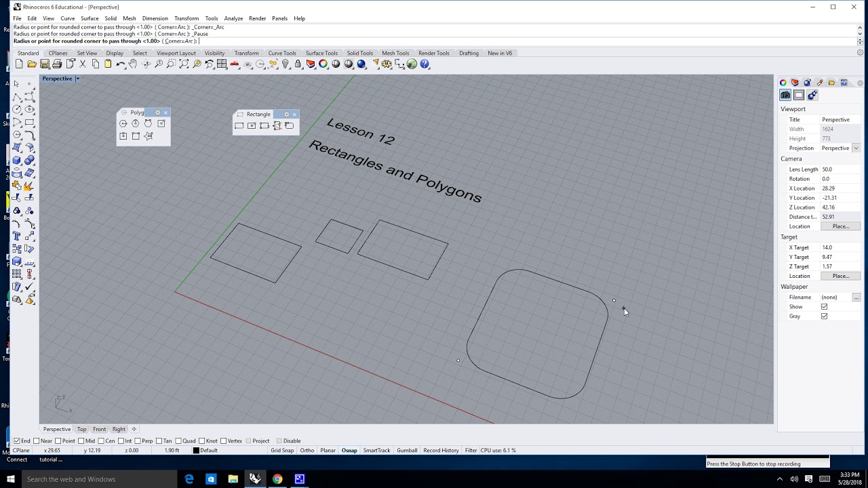Click the Help question mark icon
The width and height of the screenshot is (868, 488).
tap(425, 64)
